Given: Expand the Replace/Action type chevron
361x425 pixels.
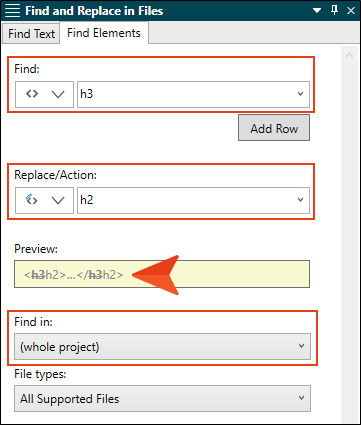Looking at the screenshot, I should (58, 200).
